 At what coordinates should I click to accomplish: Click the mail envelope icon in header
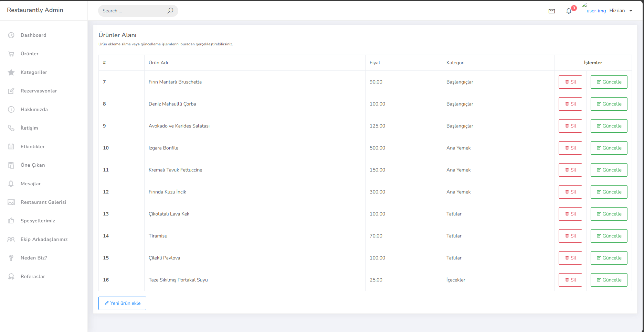point(552,11)
